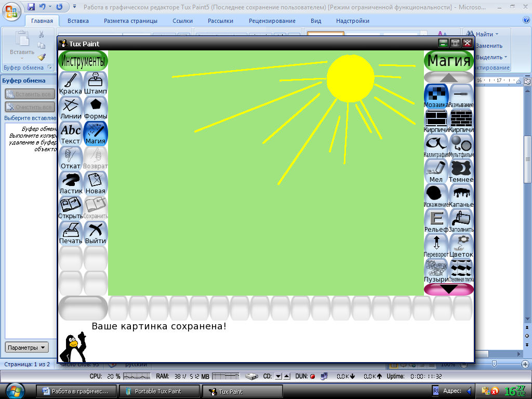Choose the Искажение distortion effect
532x399 pixels.
436,196
